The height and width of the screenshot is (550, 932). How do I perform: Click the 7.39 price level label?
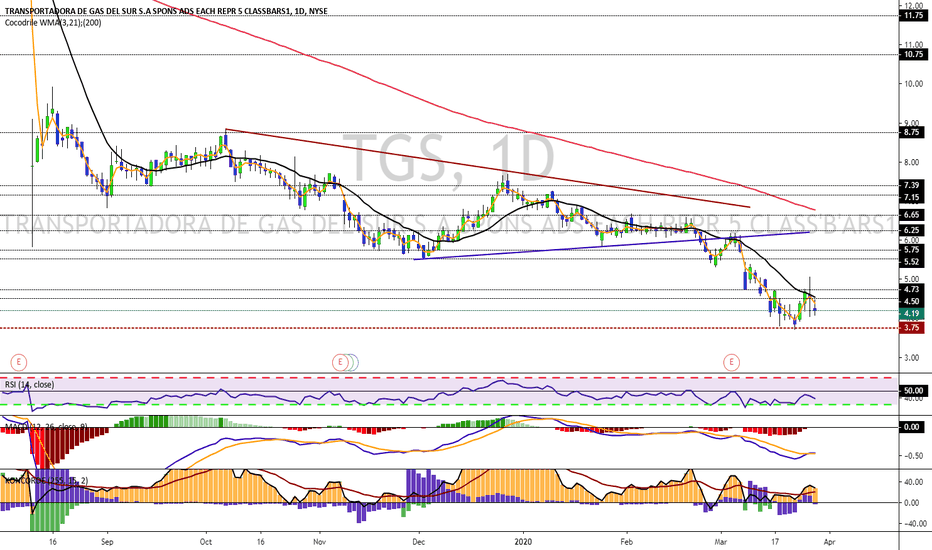tap(912, 186)
